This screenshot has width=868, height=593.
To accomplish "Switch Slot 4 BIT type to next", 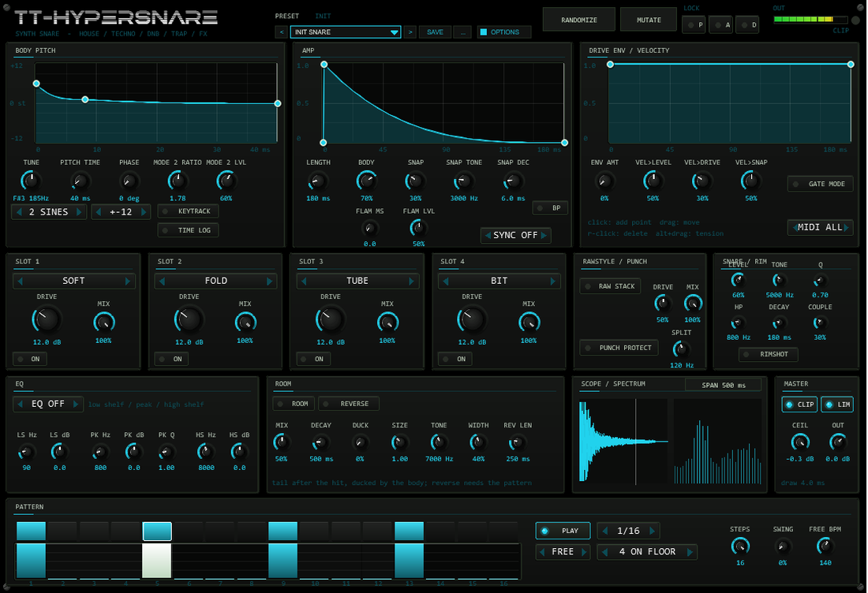I will [x=552, y=281].
